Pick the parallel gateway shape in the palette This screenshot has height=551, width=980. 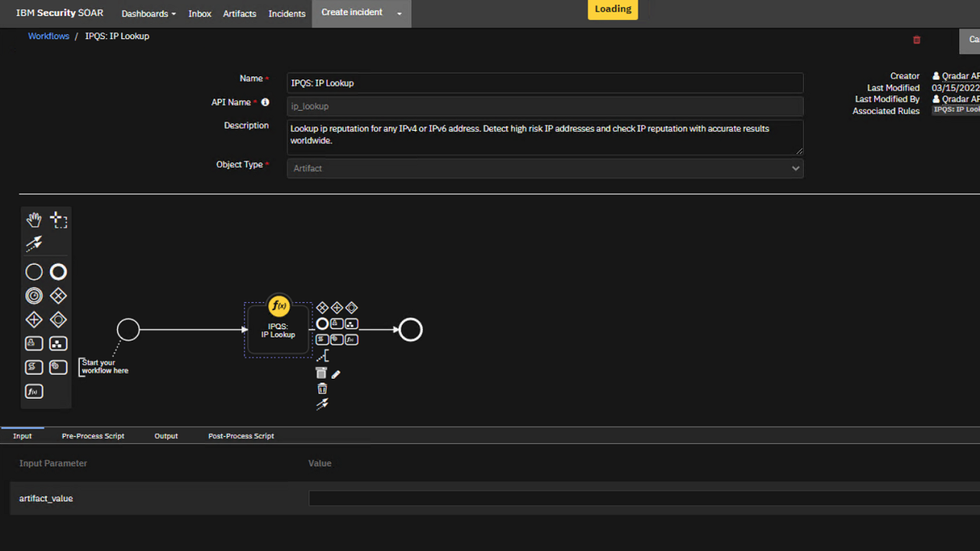pos(34,320)
